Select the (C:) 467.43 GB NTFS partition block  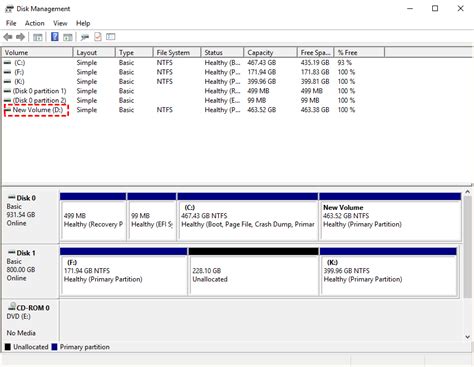[248, 217]
